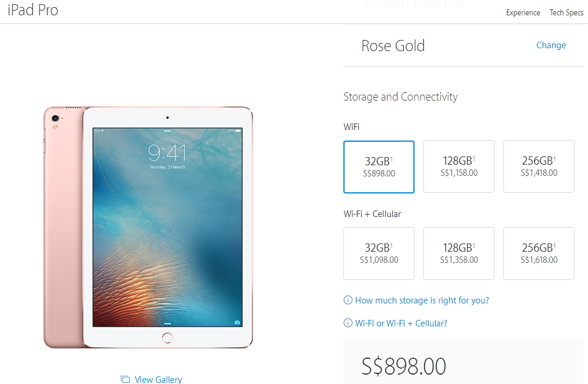Click Change next to Rose Gold

pyautogui.click(x=551, y=45)
